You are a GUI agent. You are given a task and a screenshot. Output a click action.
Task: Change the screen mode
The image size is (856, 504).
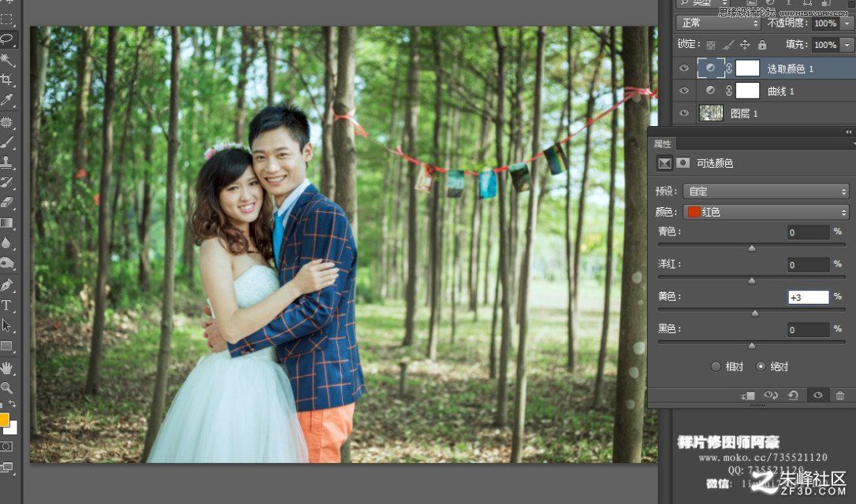[x=6, y=467]
